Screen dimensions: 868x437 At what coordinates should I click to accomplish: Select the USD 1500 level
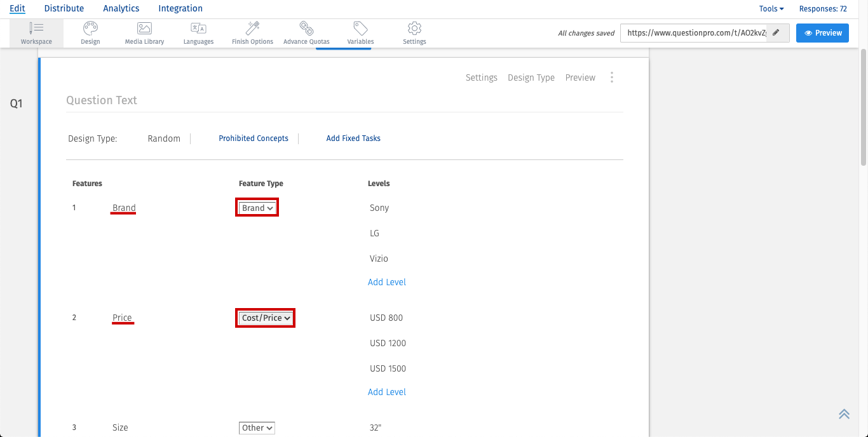(388, 368)
